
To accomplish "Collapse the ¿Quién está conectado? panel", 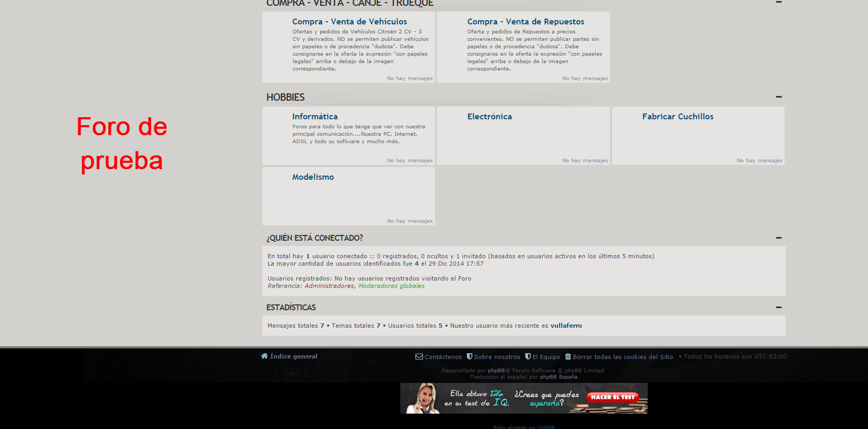I will 778,238.
